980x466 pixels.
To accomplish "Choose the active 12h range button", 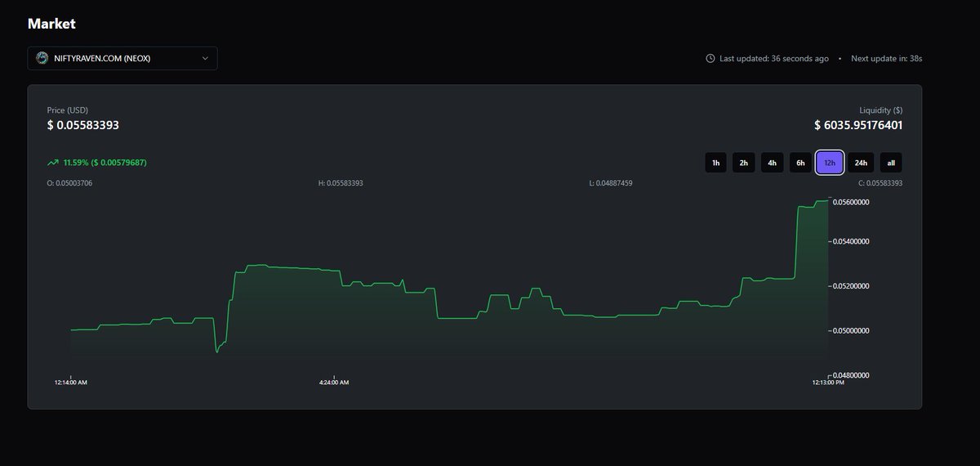I will click(830, 163).
